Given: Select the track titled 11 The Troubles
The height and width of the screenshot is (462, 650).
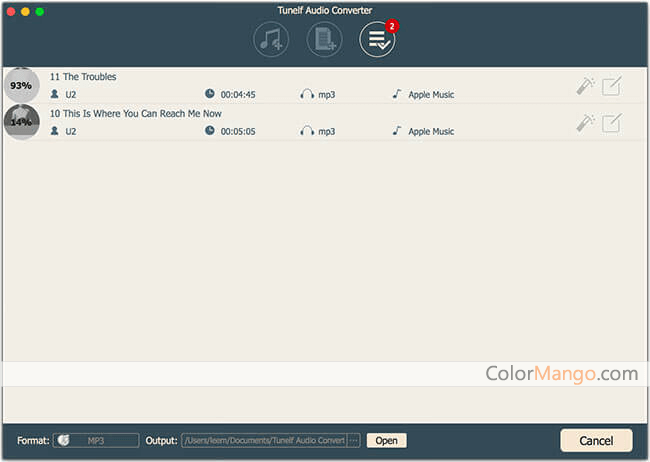Looking at the screenshot, I should (x=83, y=77).
